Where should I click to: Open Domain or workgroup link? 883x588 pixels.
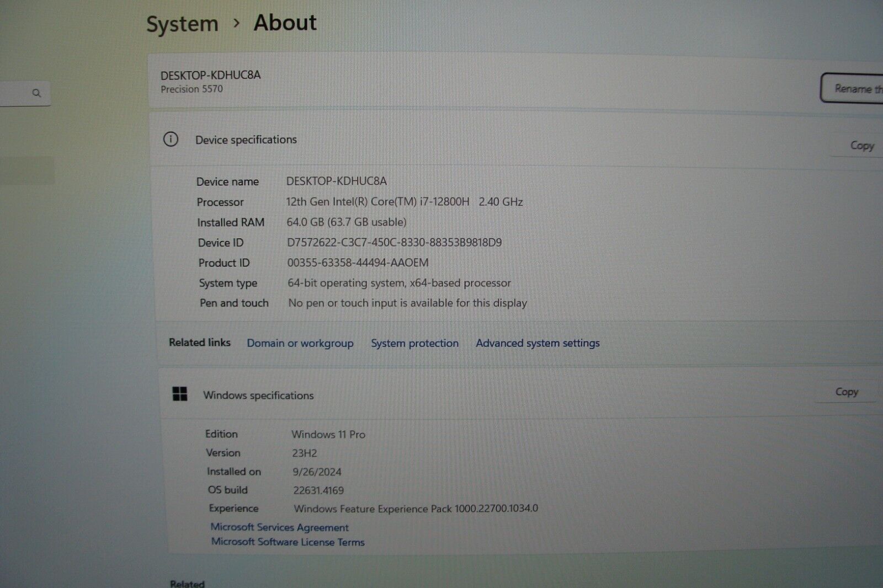300,343
